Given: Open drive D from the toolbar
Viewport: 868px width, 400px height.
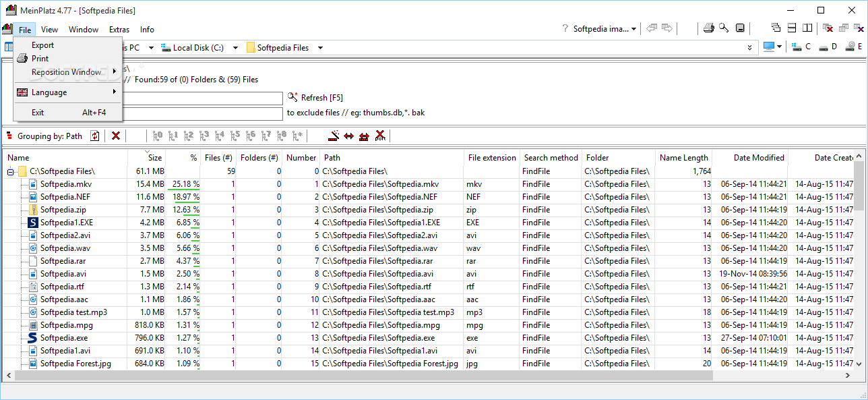Looking at the screenshot, I should point(827,47).
